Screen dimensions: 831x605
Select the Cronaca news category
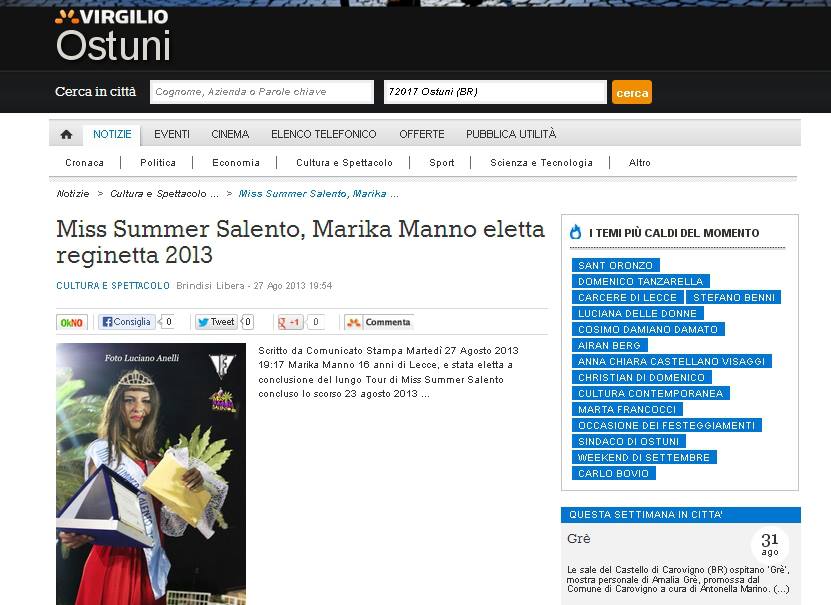[x=84, y=163]
